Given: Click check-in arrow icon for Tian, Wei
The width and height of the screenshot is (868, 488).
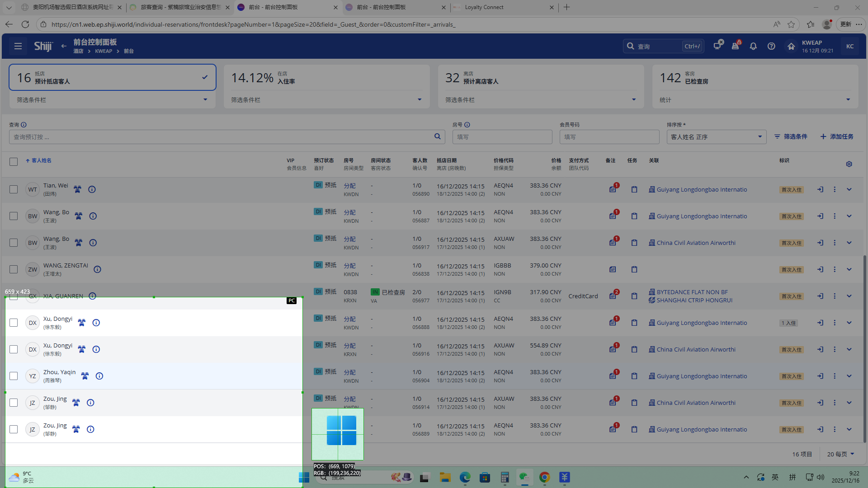Looking at the screenshot, I should coord(820,189).
